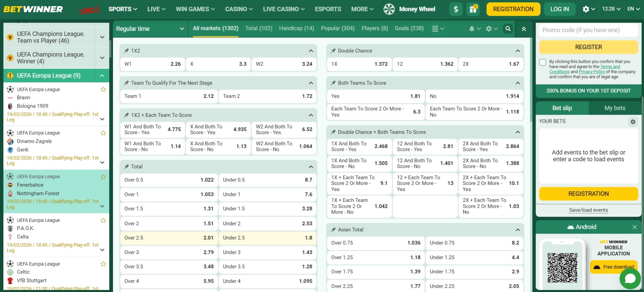Image resolution: width=644 pixels, height=292 pixels.
Task: Click the BetWinner logo
Action: point(33,9)
